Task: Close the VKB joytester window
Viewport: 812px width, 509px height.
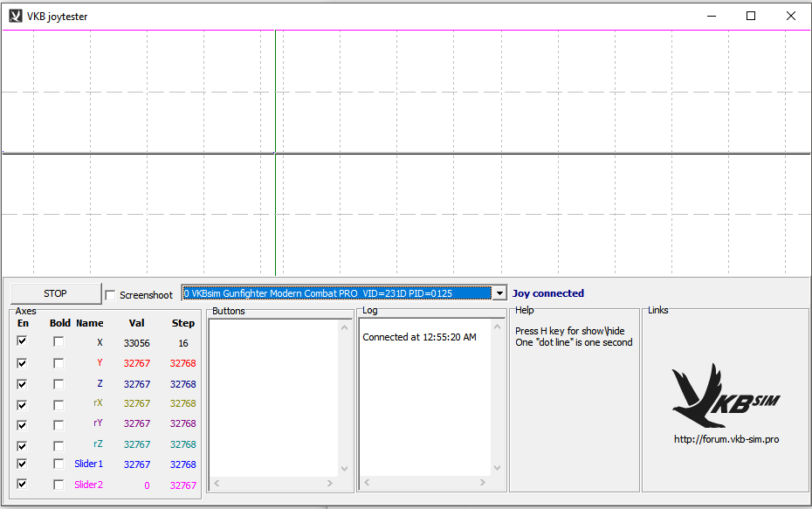Action: tap(791, 16)
